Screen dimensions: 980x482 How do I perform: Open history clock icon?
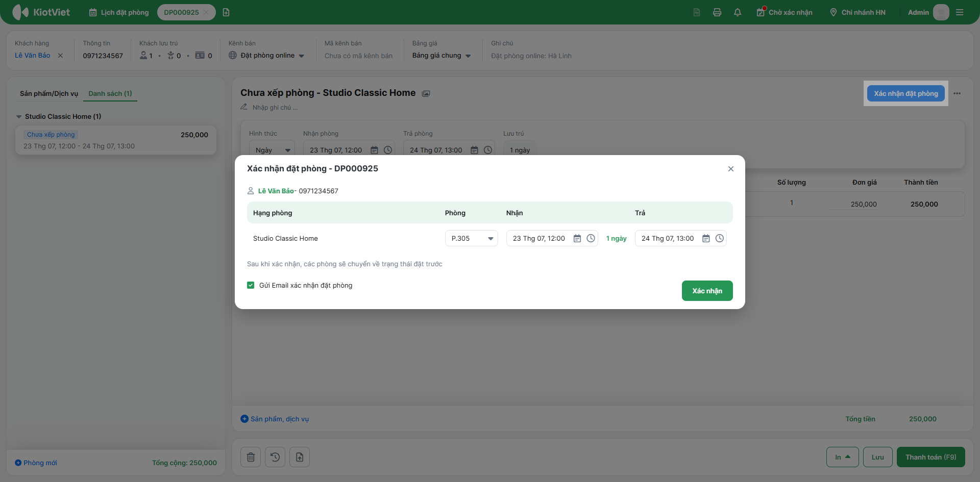pyautogui.click(x=275, y=457)
